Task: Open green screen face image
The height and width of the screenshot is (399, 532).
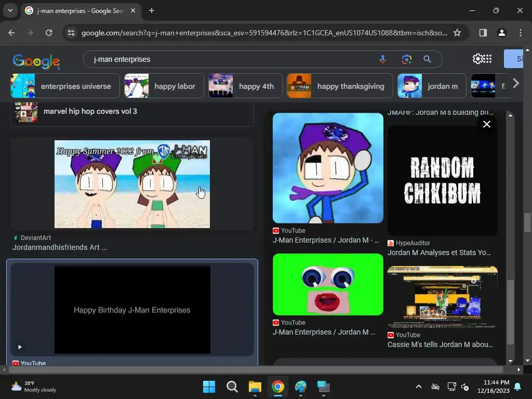Action: click(x=328, y=284)
